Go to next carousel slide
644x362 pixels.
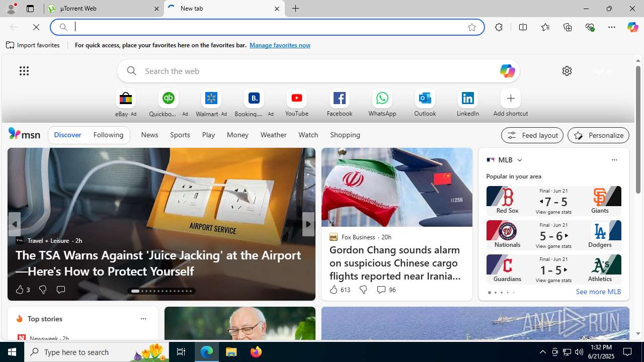click(x=308, y=224)
